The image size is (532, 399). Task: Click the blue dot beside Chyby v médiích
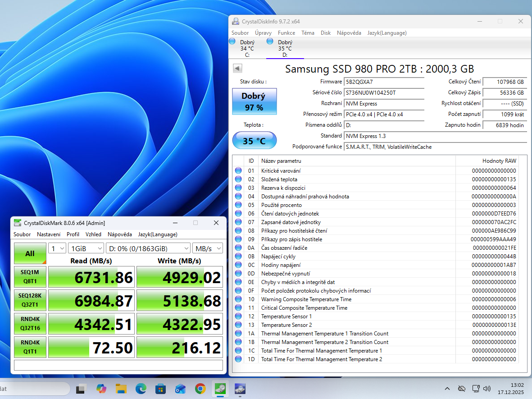tap(238, 282)
